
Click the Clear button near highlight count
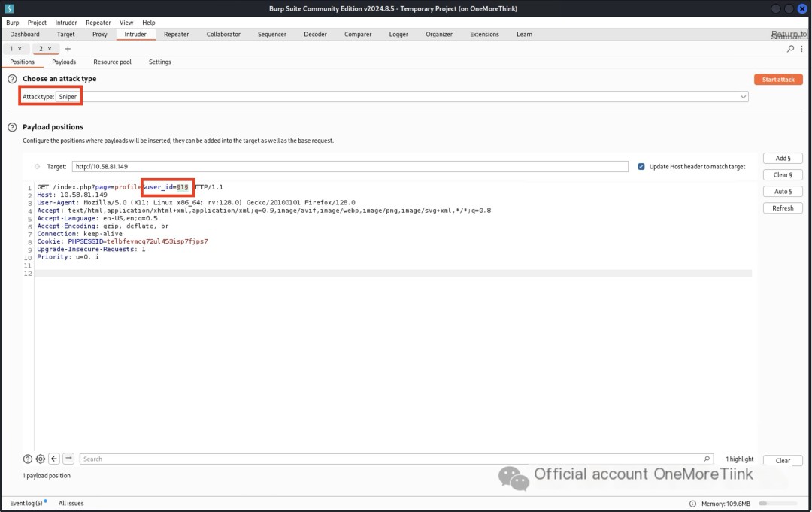pos(783,461)
